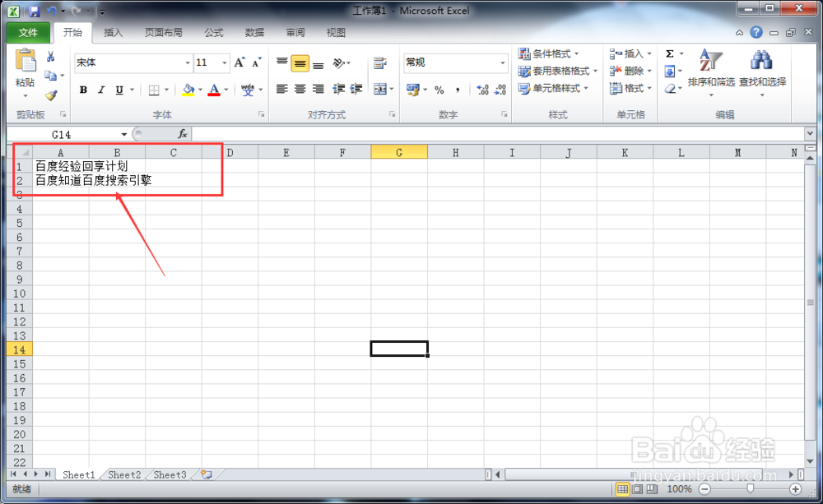Open the number format 常规 dropdown
The width and height of the screenshot is (823, 504).
502,63
